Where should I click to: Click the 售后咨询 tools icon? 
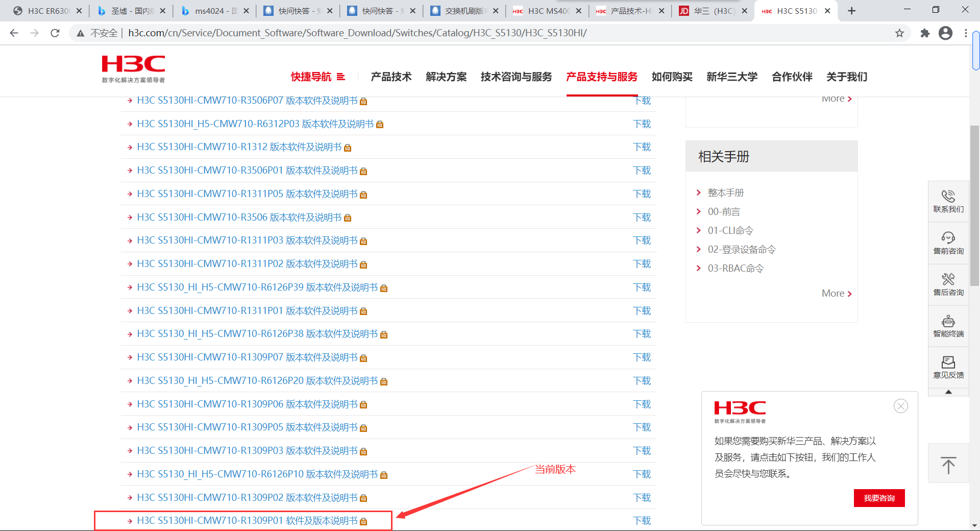948,279
